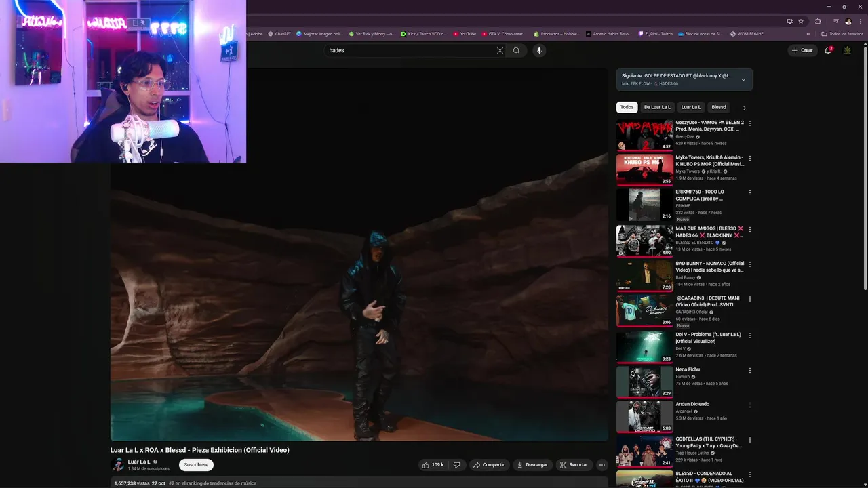Show more filter chips with the right arrow
The image size is (868, 488).
(x=744, y=108)
